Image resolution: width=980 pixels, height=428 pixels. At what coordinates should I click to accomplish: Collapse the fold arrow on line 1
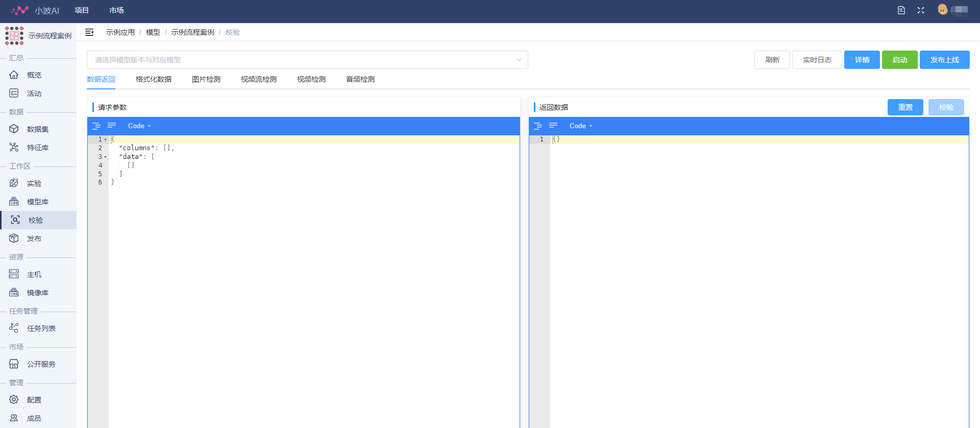106,139
